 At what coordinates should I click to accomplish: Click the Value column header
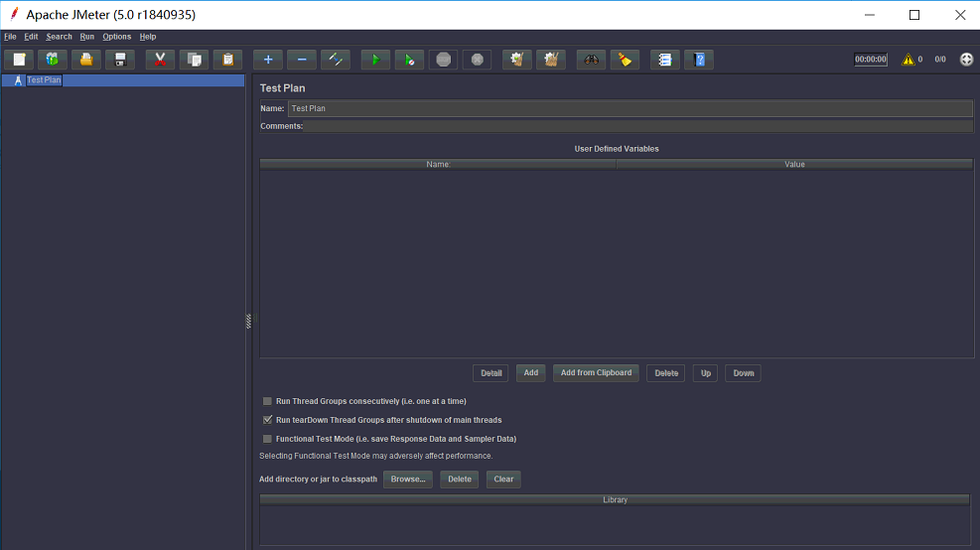tap(794, 165)
